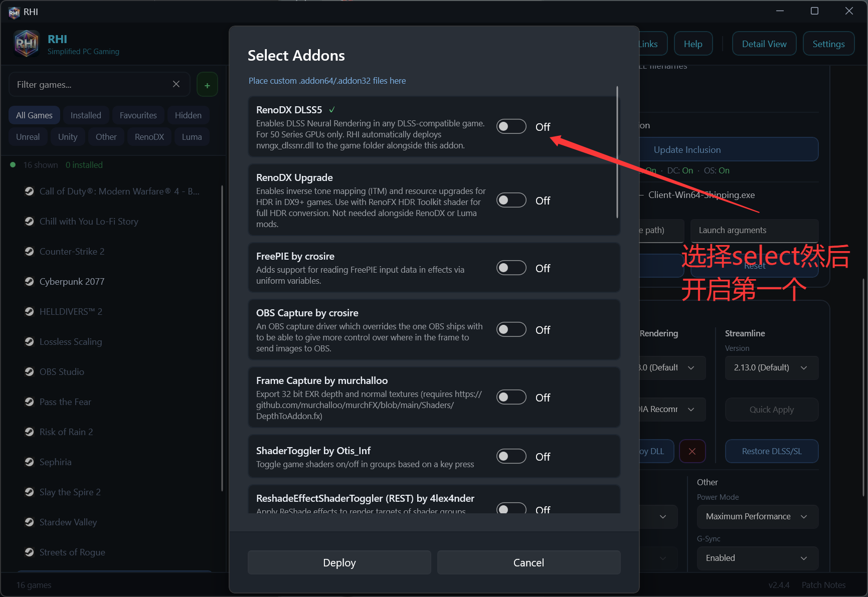Click the Deploy button

(339, 562)
